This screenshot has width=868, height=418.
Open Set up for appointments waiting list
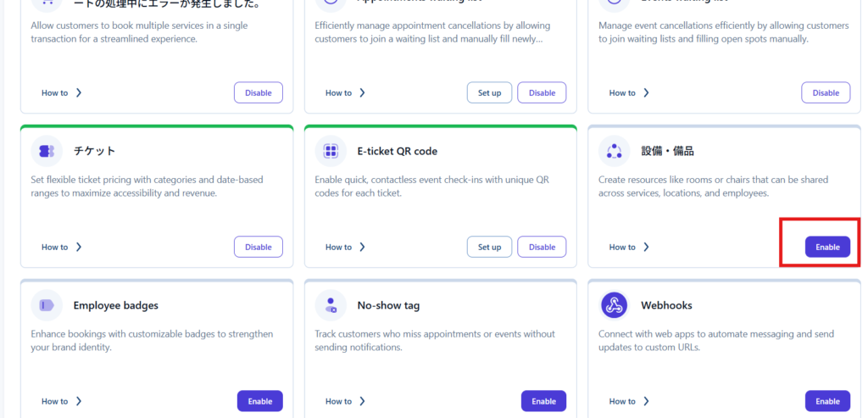pos(489,92)
